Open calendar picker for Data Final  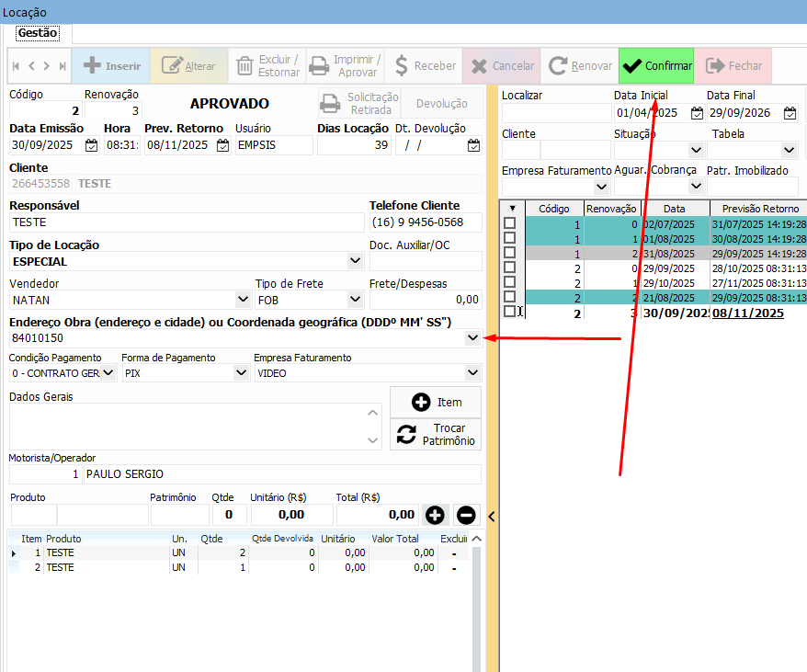pos(790,113)
